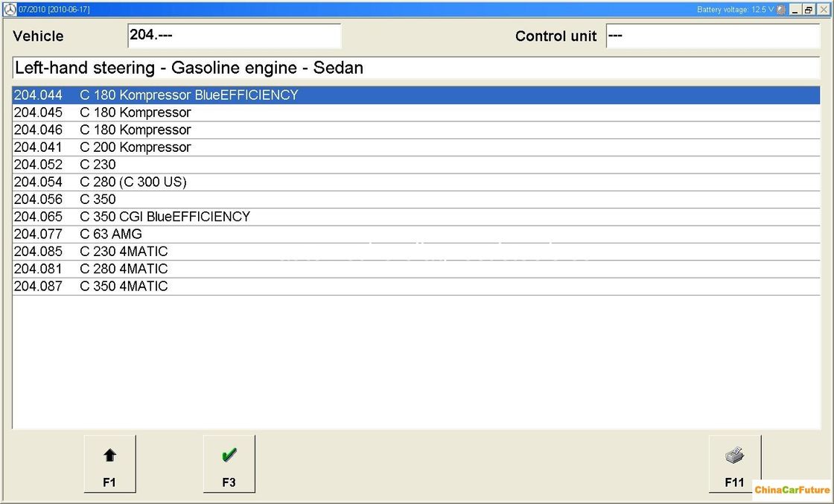Select the 204.052 C 230 row
834x504 pixels.
click(416, 165)
